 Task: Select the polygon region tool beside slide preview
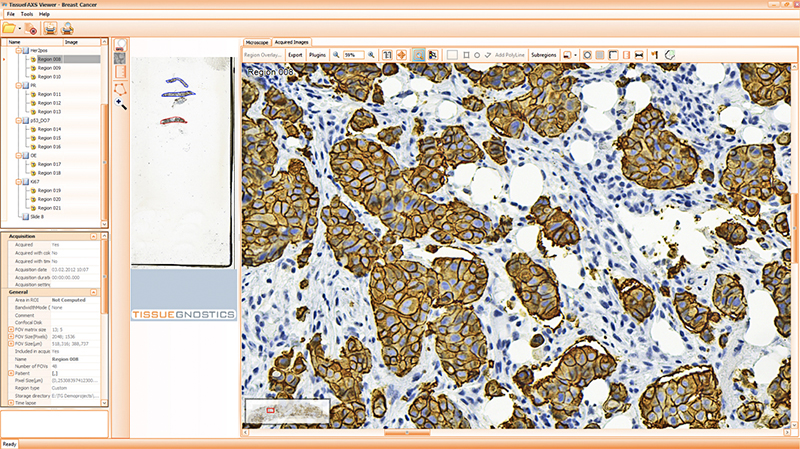coord(120,88)
